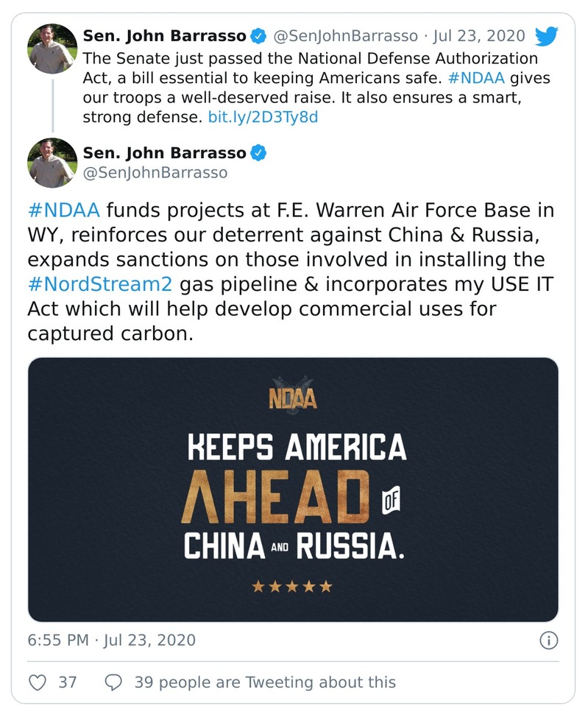The image size is (588, 720).
Task: Click Sen. John Barrasso name in top tweet
Action: 164,35
